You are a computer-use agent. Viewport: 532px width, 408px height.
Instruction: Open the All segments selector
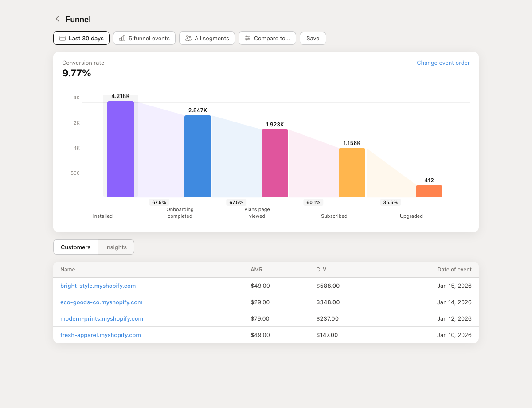click(x=207, y=38)
